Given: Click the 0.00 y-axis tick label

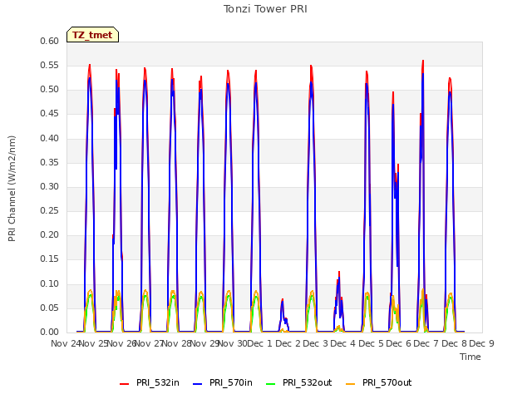Looking at the screenshot, I should pyautogui.click(x=50, y=332).
